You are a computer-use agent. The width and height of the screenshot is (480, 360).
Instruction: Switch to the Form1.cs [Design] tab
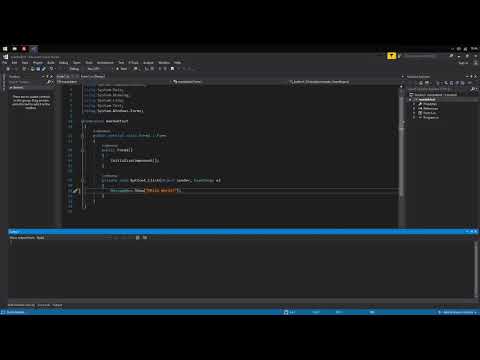coord(93,76)
